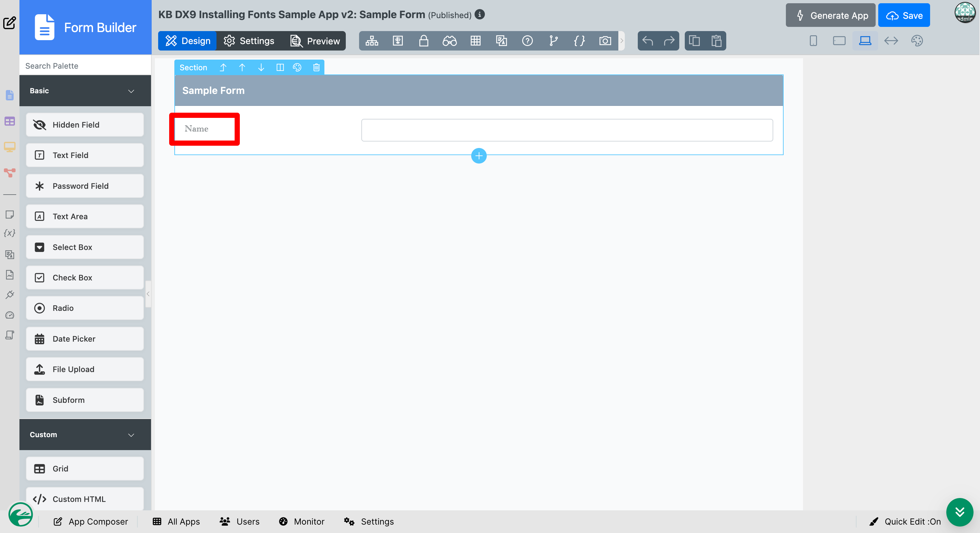Image resolution: width=980 pixels, height=533 pixels.
Task: Open the process builder red icon in sidebar
Action: 9,173
